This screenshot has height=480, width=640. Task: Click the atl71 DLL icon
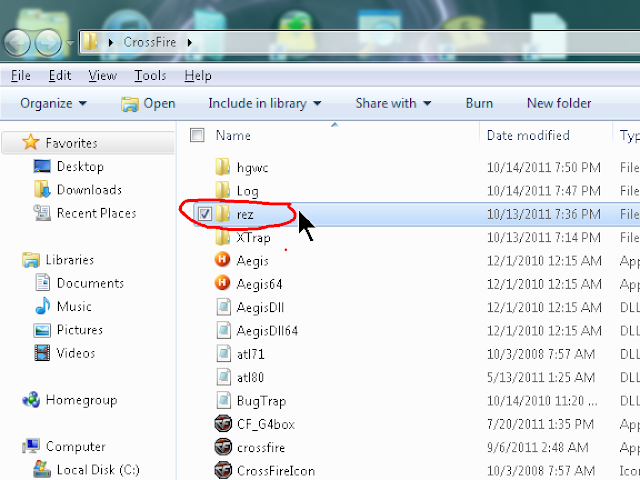point(223,353)
